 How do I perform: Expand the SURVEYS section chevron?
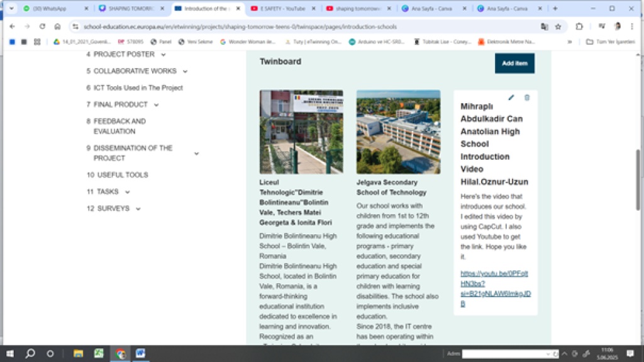(x=138, y=209)
